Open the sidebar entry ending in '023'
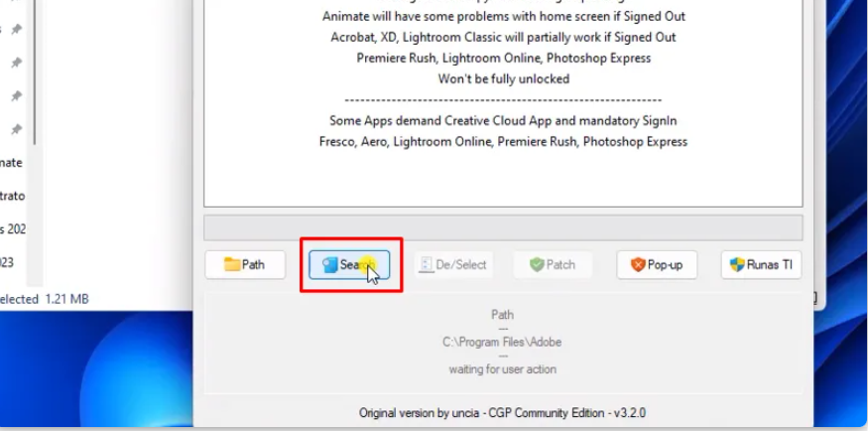 pos(7,262)
